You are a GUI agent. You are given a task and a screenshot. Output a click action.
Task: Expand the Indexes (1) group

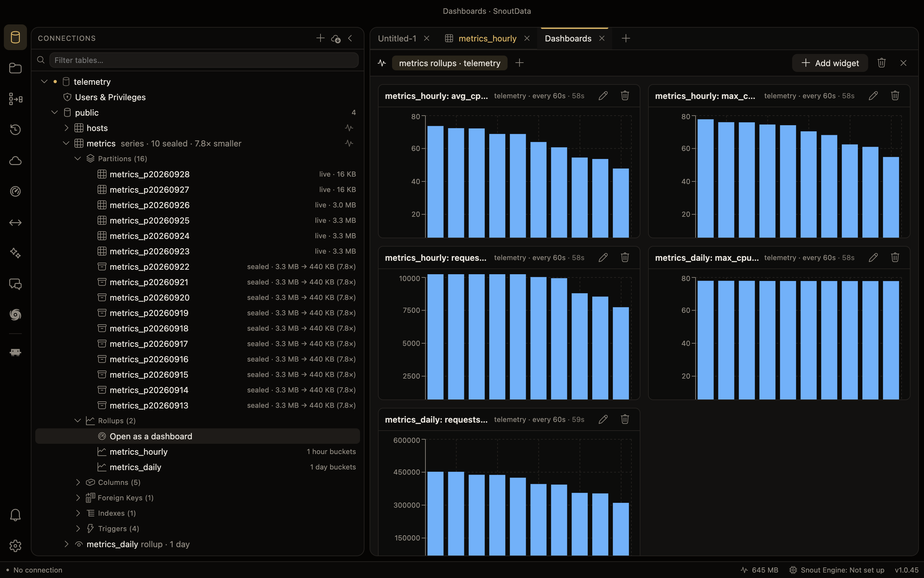[x=78, y=513]
